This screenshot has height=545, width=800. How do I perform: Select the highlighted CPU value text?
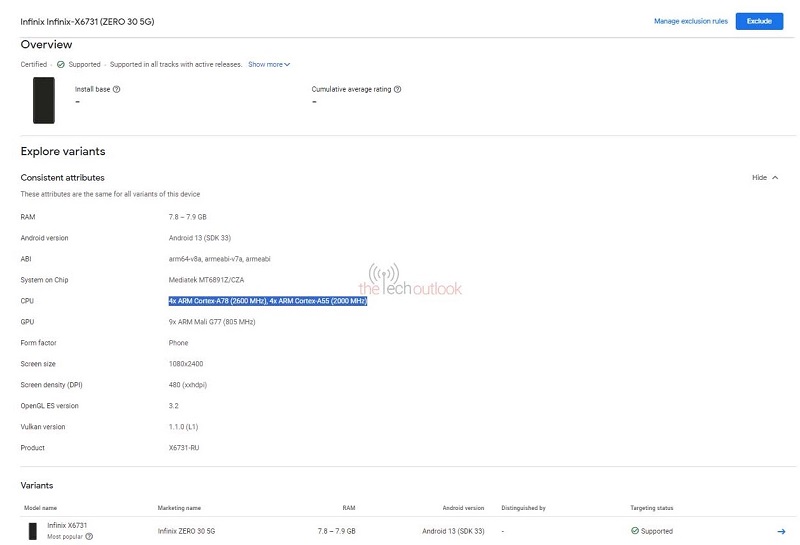coord(268,301)
